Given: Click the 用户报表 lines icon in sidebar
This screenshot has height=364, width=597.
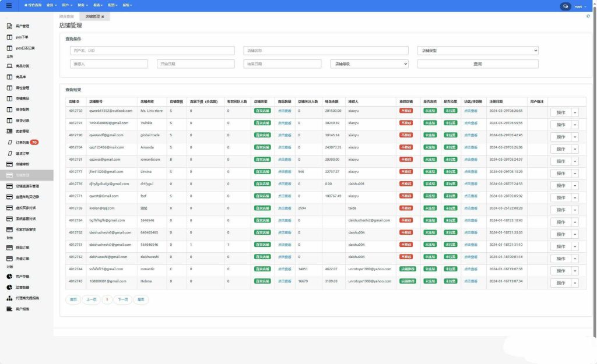Looking at the screenshot, I should click(x=9, y=309).
